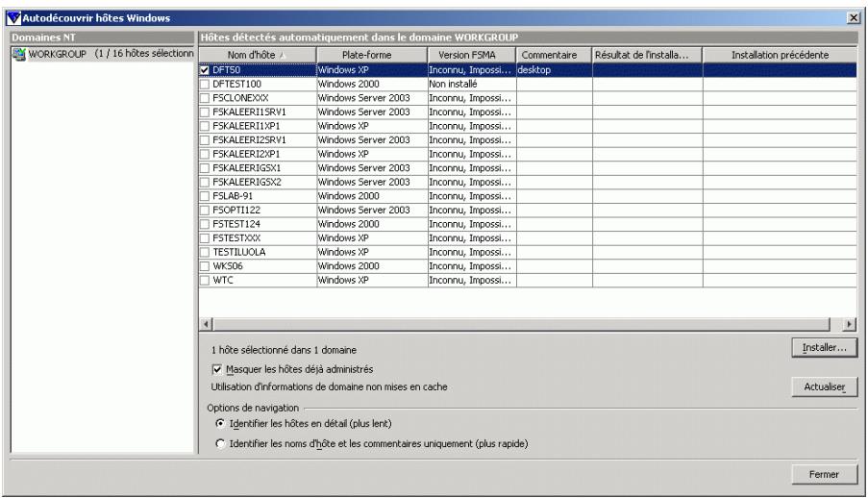This screenshot has width=868, height=498.
Task: Select the FSKALEERI1XP1 host checkbox
Action: (205, 126)
